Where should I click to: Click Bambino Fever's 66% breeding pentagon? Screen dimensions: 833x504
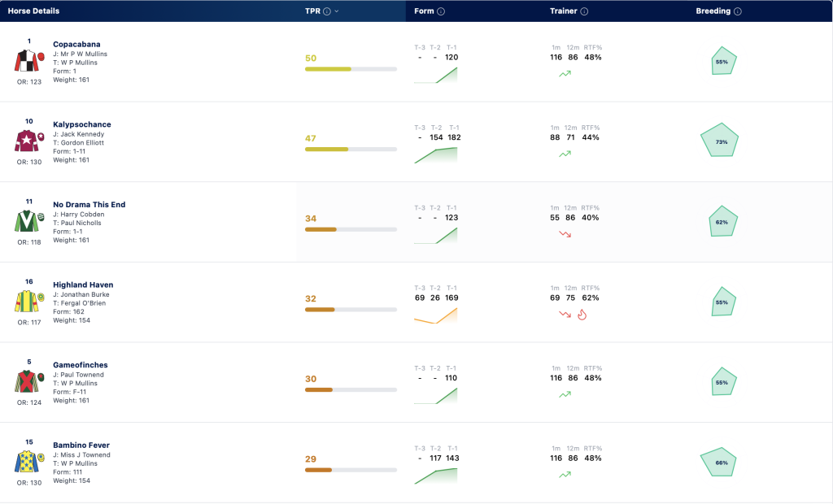719,462
